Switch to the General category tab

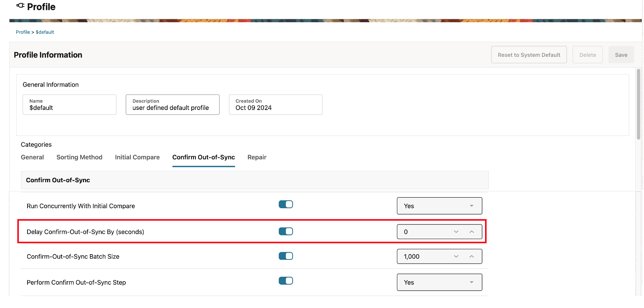point(32,157)
